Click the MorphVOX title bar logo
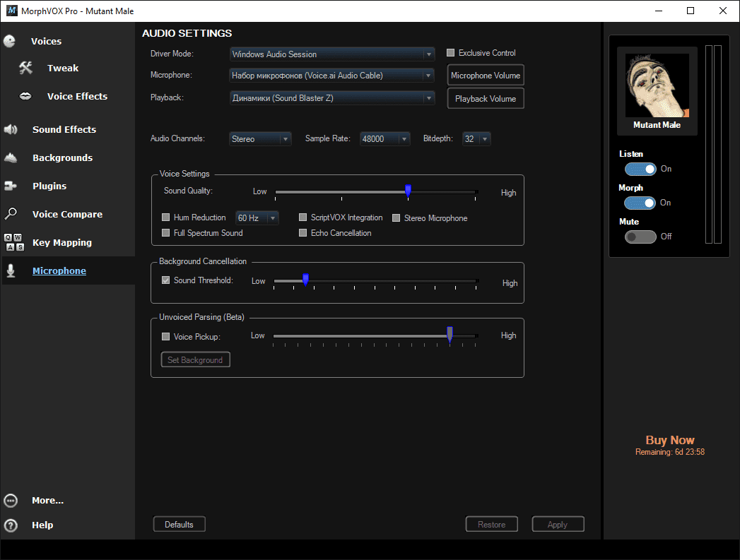740x560 pixels. coord(12,11)
